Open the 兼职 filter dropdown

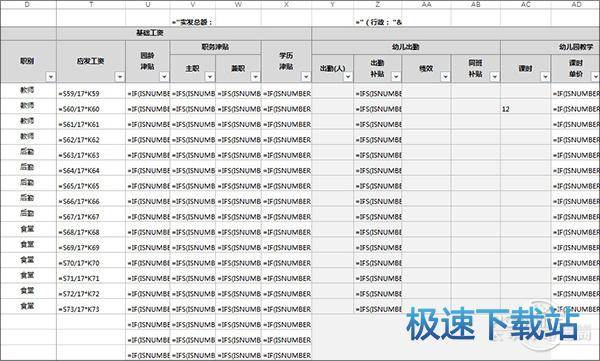255,77
